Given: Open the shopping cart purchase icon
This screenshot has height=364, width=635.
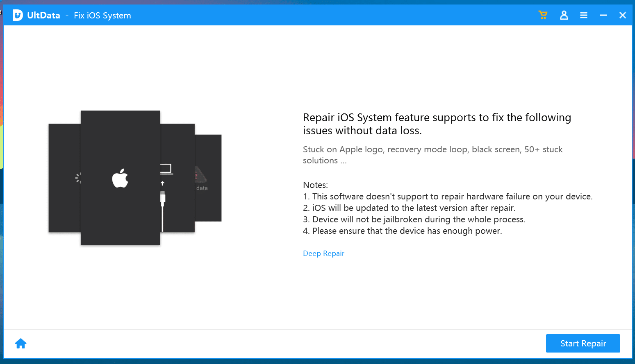Looking at the screenshot, I should point(543,15).
